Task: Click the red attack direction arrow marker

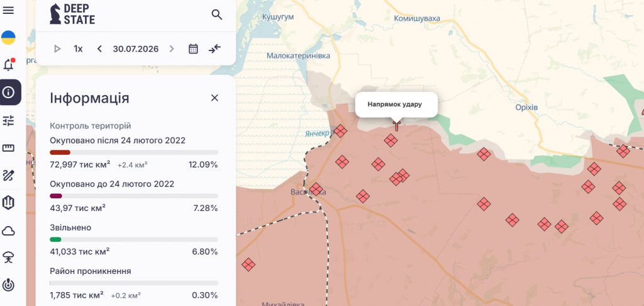Action: [396, 125]
